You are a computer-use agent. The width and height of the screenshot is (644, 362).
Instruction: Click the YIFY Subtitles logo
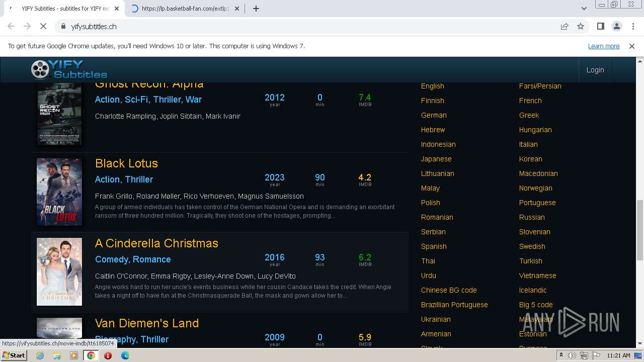(x=69, y=69)
